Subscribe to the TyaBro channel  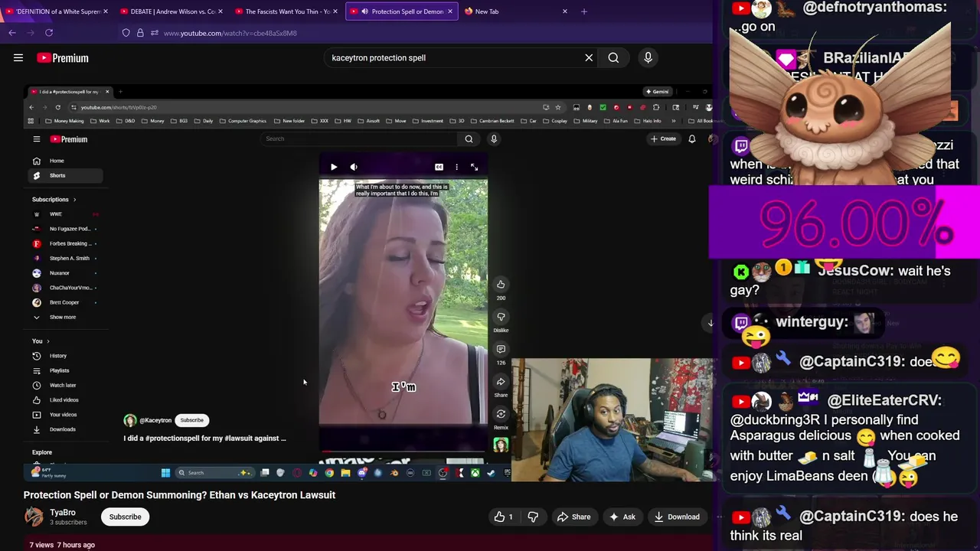(x=125, y=517)
